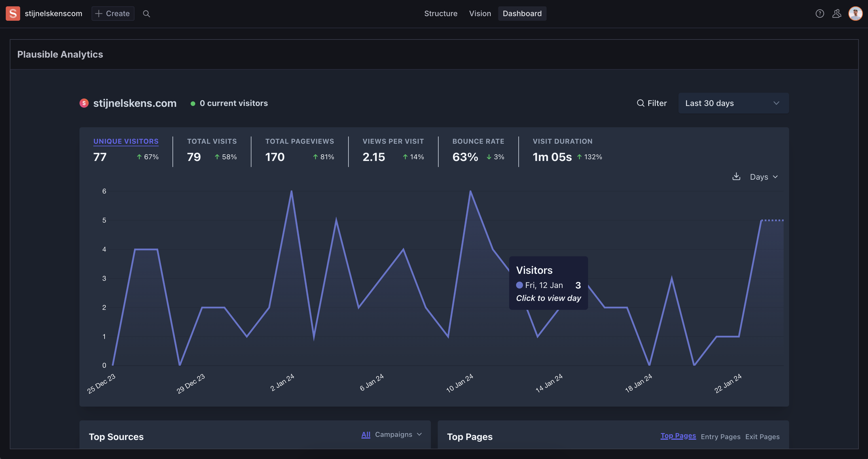Expand the Campaigns dropdown in Top Sources
The width and height of the screenshot is (868, 459).
pos(398,435)
